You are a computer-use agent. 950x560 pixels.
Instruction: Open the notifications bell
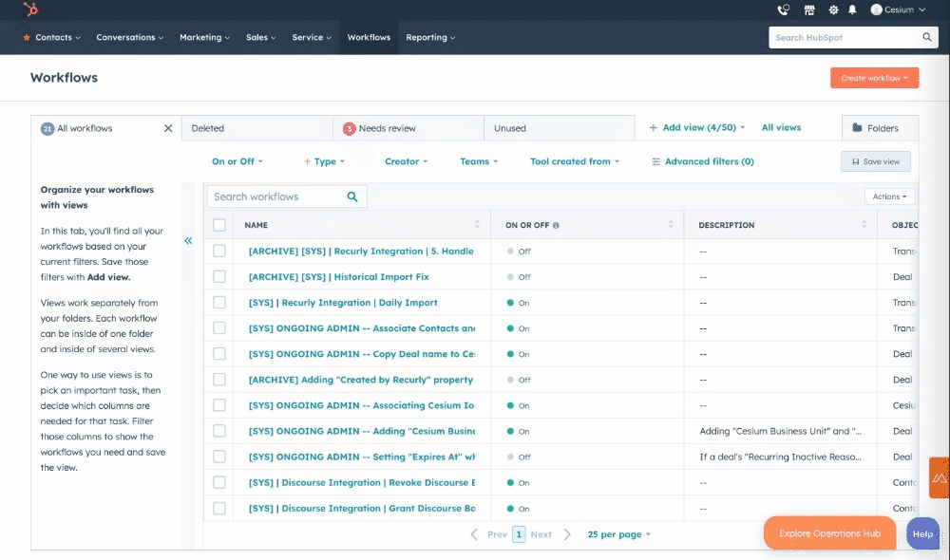(x=852, y=9)
